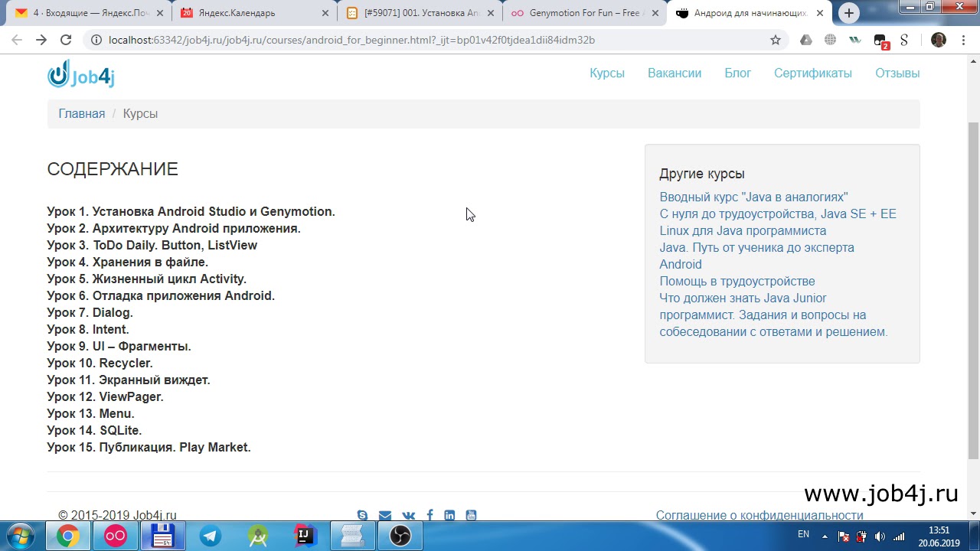The width and height of the screenshot is (980, 551).
Task: Open the Chrome profile avatar
Action: pyautogui.click(x=939, y=40)
